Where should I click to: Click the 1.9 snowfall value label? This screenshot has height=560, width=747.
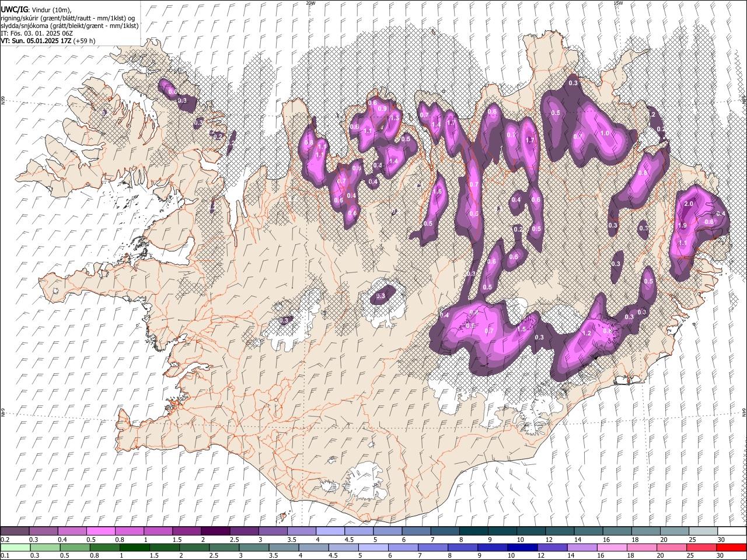tap(682, 226)
